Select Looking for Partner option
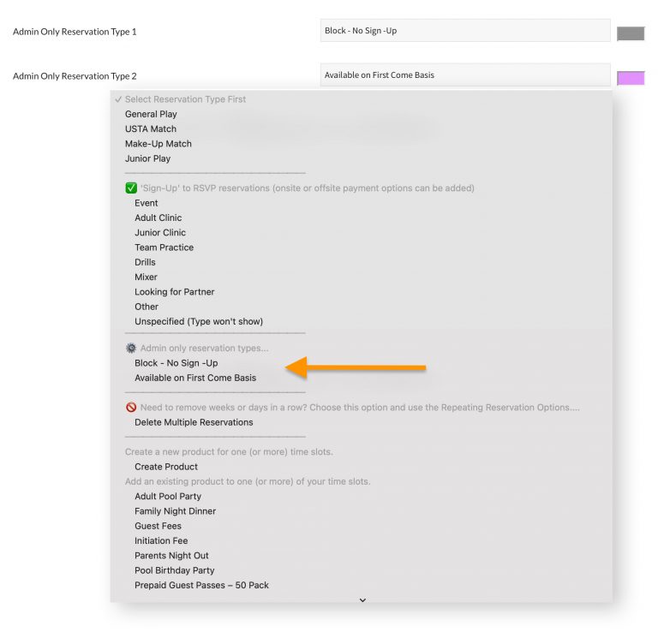Image resolution: width=658 pixels, height=644 pixels. (x=174, y=292)
